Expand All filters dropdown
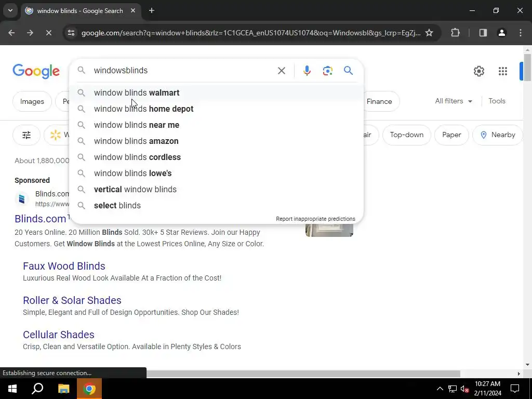The width and height of the screenshot is (532, 399). [x=454, y=101]
